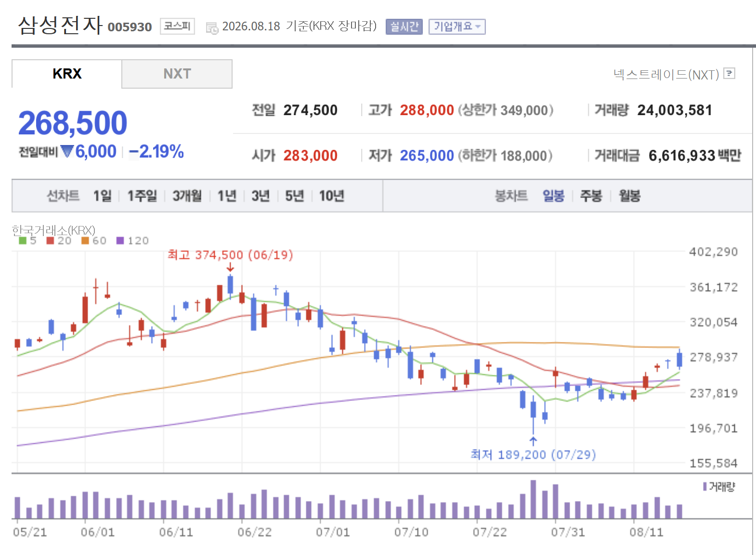The width and height of the screenshot is (756, 555).
Task: Click the upper limit text 상한가 349,000
Action: 505,110
